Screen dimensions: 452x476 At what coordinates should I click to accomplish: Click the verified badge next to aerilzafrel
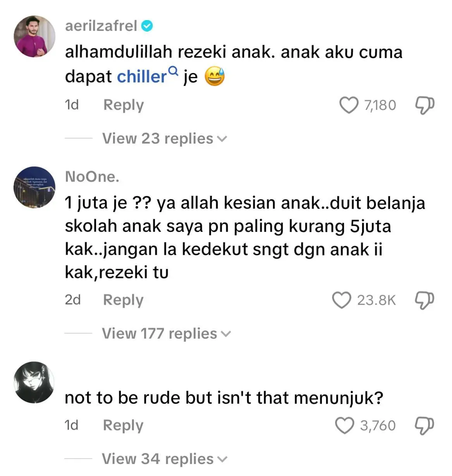[x=147, y=26]
